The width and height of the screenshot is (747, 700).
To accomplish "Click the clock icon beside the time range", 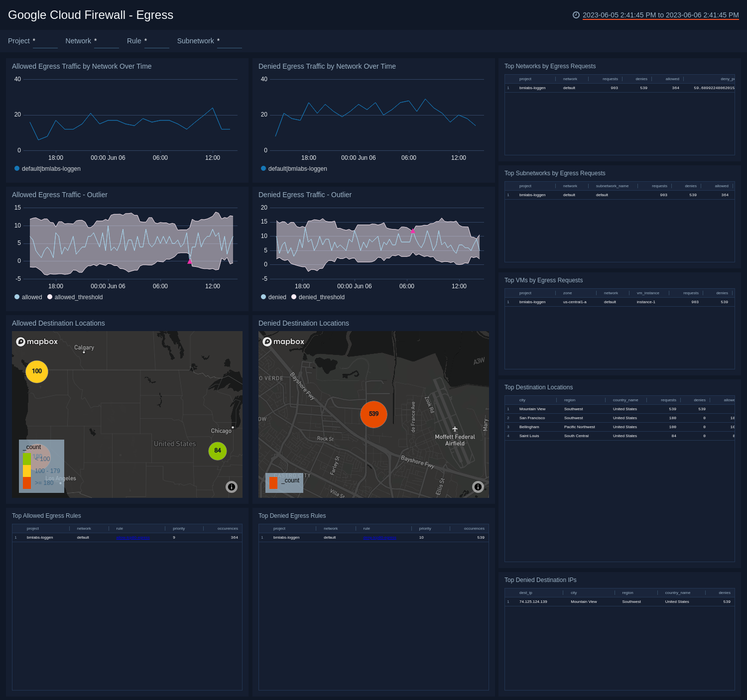I will click(577, 15).
